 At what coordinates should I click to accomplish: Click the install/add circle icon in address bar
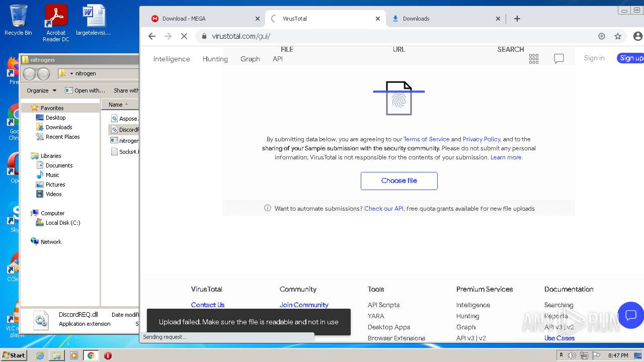click(602, 36)
